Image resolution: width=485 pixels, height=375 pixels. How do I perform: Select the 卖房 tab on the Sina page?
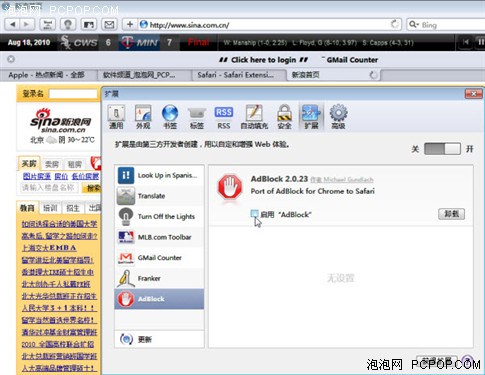52,164
